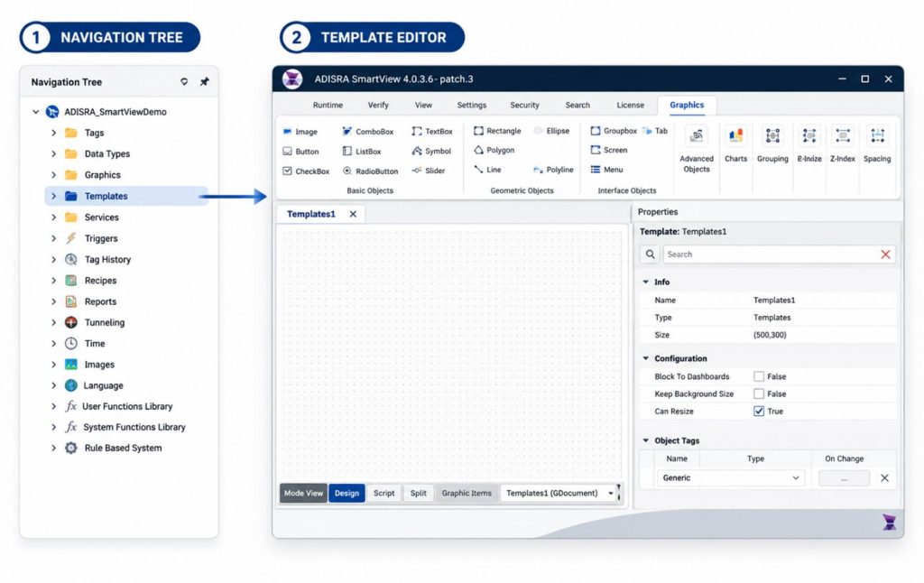Switch to the Security ribbon tab
Image resolution: width=924 pixels, height=583 pixels.
[524, 105]
